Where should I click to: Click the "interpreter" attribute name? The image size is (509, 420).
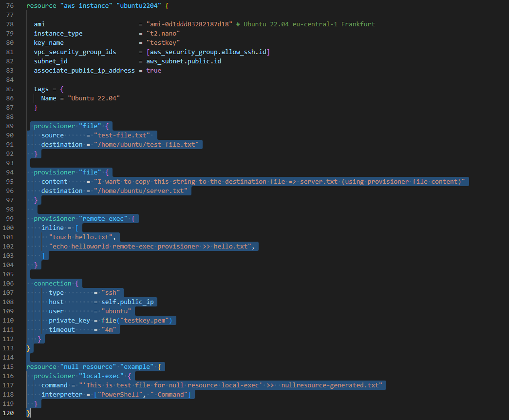click(x=62, y=394)
